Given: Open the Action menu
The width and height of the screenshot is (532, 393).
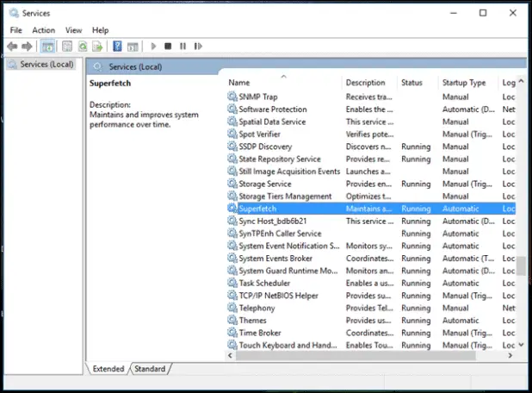Looking at the screenshot, I should pyautogui.click(x=43, y=30).
